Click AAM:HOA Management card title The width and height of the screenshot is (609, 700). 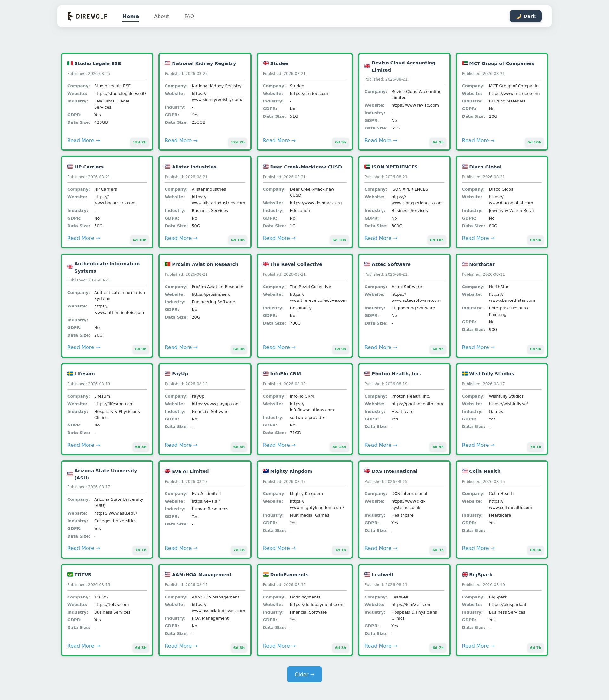pos(201,575)
